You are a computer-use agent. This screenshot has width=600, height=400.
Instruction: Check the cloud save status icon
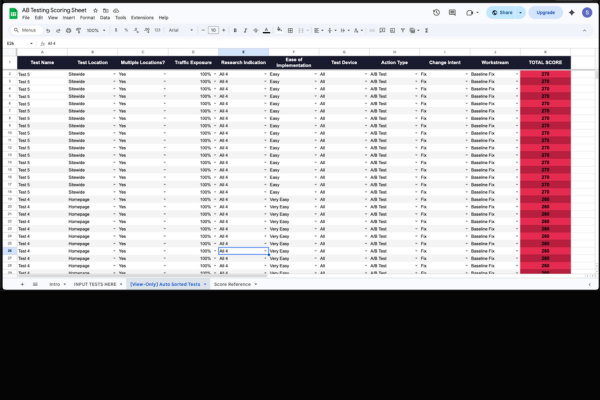(x=116, y=10)
